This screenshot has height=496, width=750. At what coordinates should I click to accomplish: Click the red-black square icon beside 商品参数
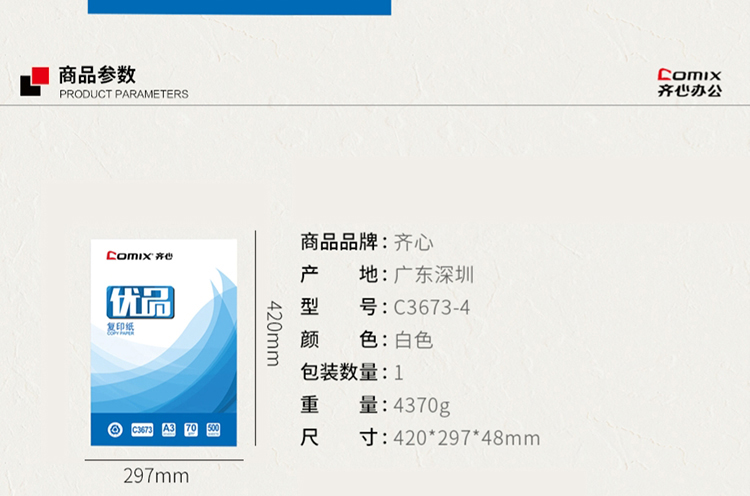point(34,81)
